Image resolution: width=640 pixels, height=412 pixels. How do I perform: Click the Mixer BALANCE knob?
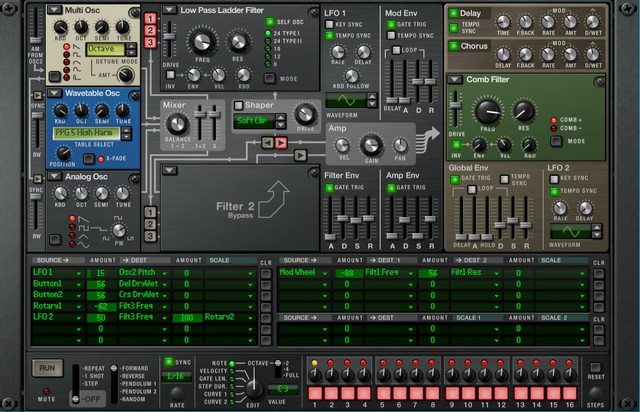click(x=177, y=124)
